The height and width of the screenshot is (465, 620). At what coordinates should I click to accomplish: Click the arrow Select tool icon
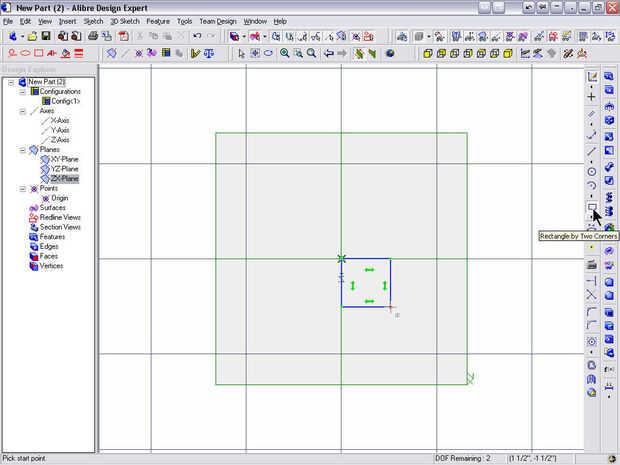point(242,53)
